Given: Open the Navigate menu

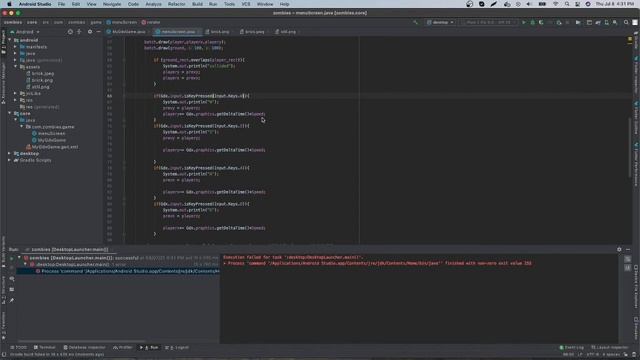Looking at the screenshot, I should pyautogui.click(x=112, y=4).
